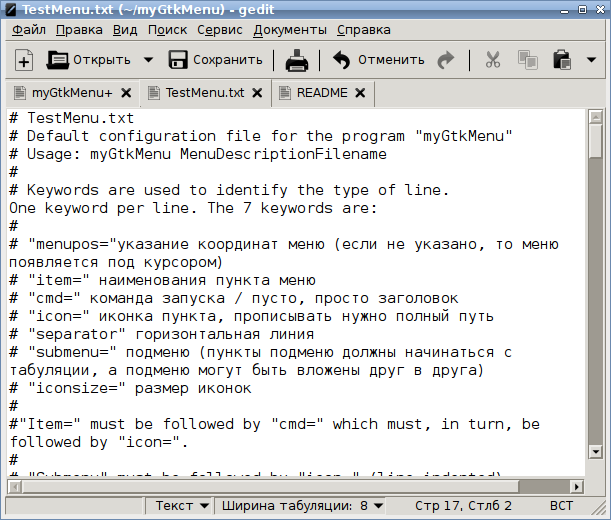Click the vertical scrollbar thumb
Screen dimensions: 611x520
coord(595,141)
